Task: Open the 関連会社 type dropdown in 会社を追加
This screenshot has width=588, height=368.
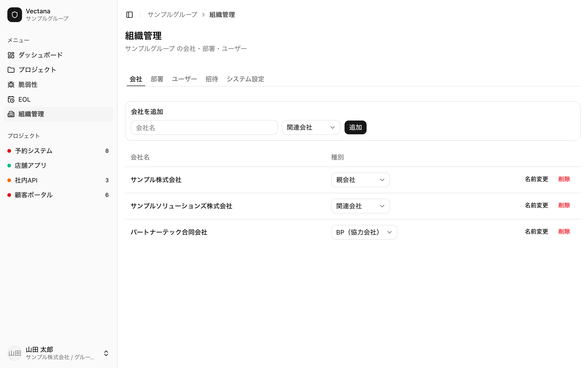Action: click(x=311, y=127)
